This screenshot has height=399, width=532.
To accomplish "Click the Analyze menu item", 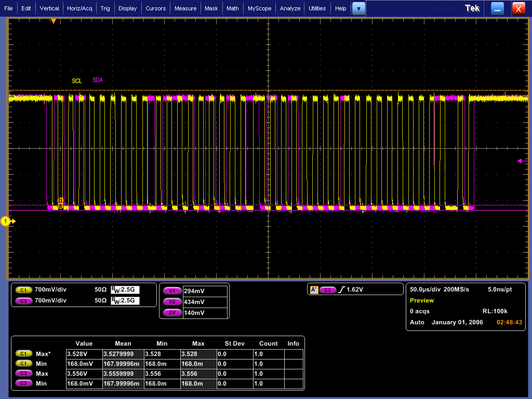I will [x=290, y=8].
